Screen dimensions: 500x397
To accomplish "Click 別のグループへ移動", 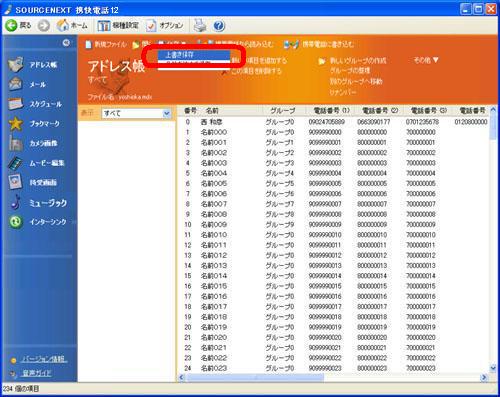I will (x=356, y=81).
